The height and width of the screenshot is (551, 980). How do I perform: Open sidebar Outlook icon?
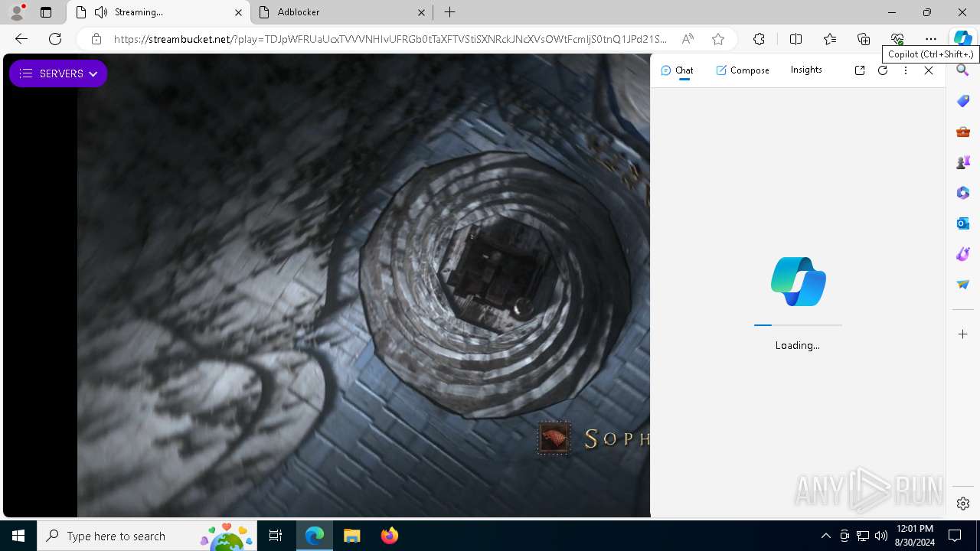963,223
